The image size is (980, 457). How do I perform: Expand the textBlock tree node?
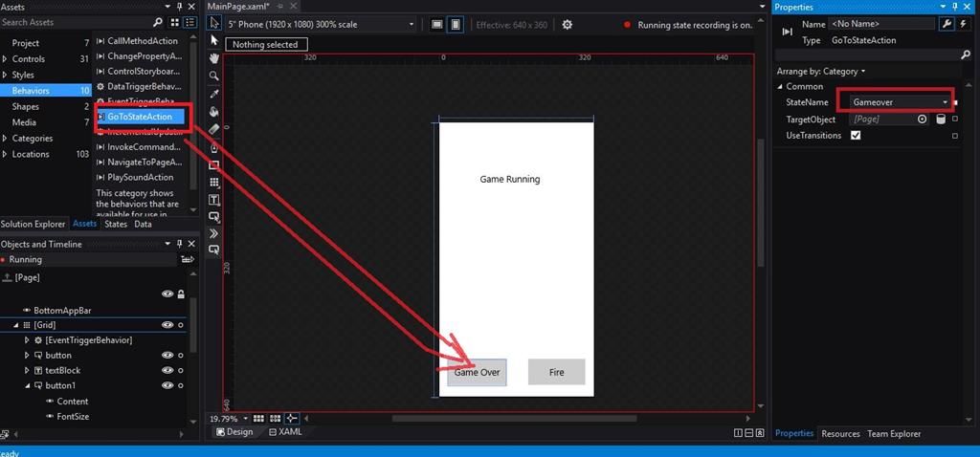pos(27,370)
